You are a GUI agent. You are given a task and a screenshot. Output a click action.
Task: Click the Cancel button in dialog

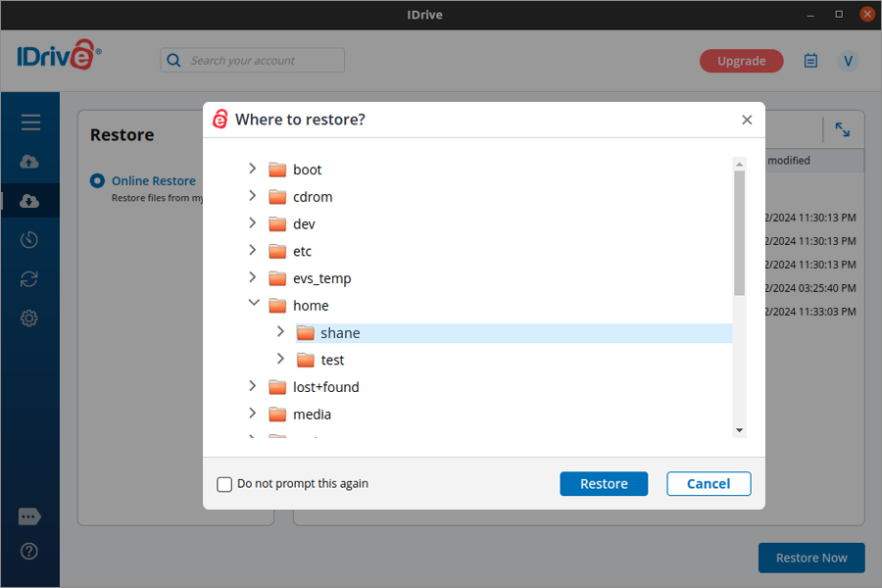pyautogui.click(x=709, y=484)
